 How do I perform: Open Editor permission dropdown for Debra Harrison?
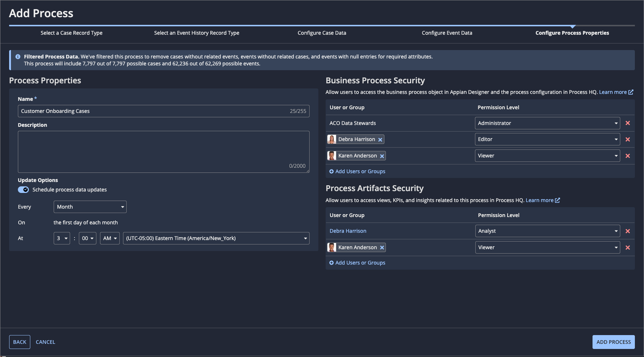tap(547, 139)
